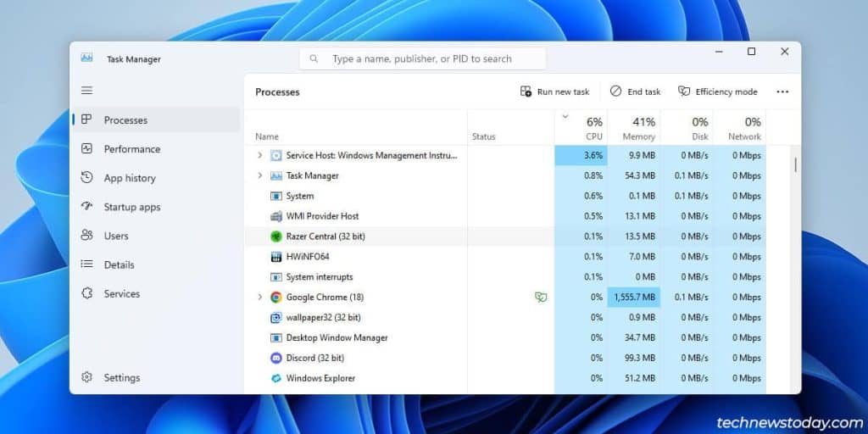Click the Efficiency mode leaf icon in toolbar
This screenshot has height=434, width=868.
(684, 92)
